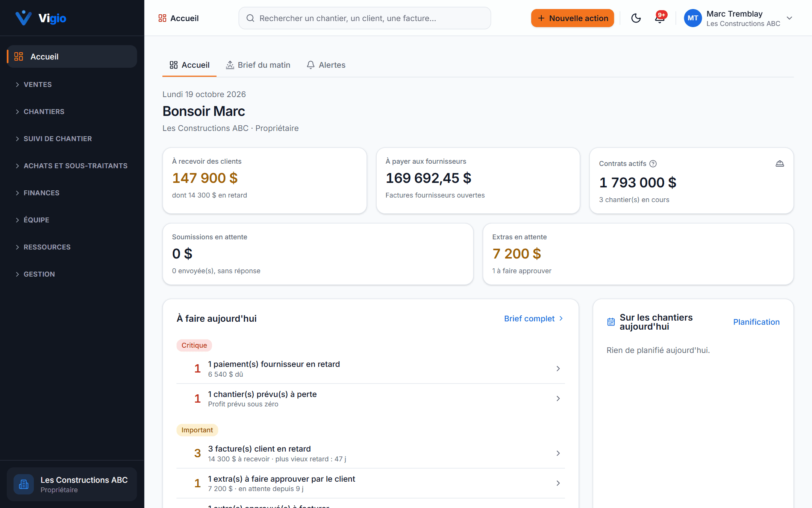Toggle dark mode with the moon icon

[636, 18]
